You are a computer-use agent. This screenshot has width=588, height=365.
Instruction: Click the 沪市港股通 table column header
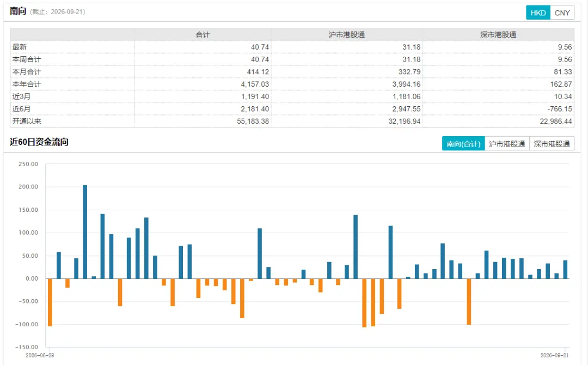[x=347, y=34]
